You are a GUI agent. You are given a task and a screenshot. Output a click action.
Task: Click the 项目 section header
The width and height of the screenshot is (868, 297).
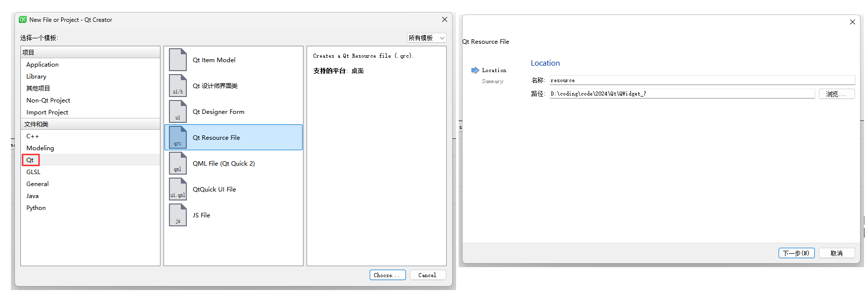90,52
